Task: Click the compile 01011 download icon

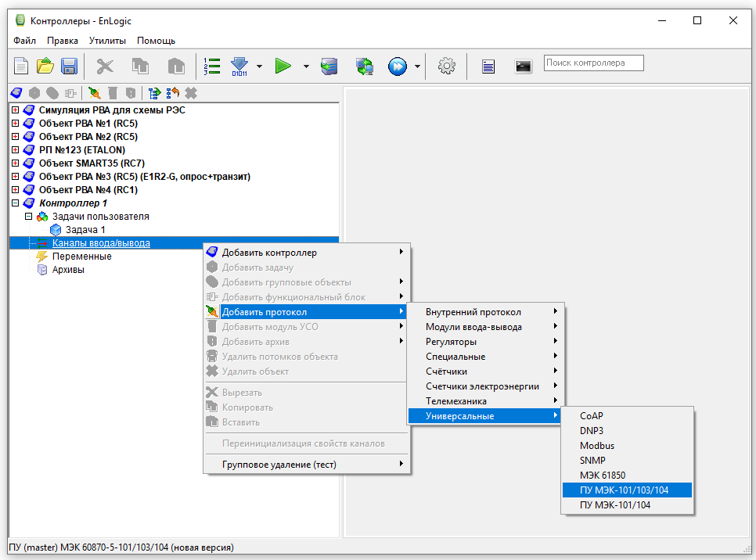Action: tap(239, 66)
